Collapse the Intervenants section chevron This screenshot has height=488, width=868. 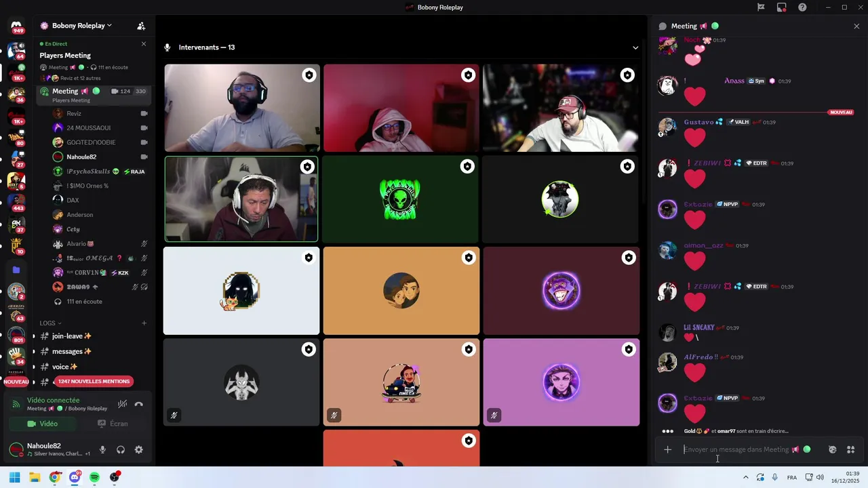635,47
